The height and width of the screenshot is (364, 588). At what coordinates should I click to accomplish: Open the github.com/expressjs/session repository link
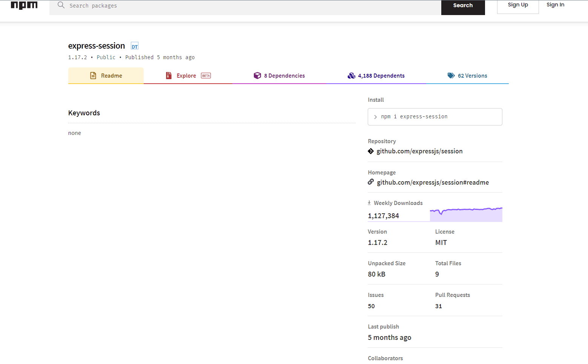click(419, 151)
